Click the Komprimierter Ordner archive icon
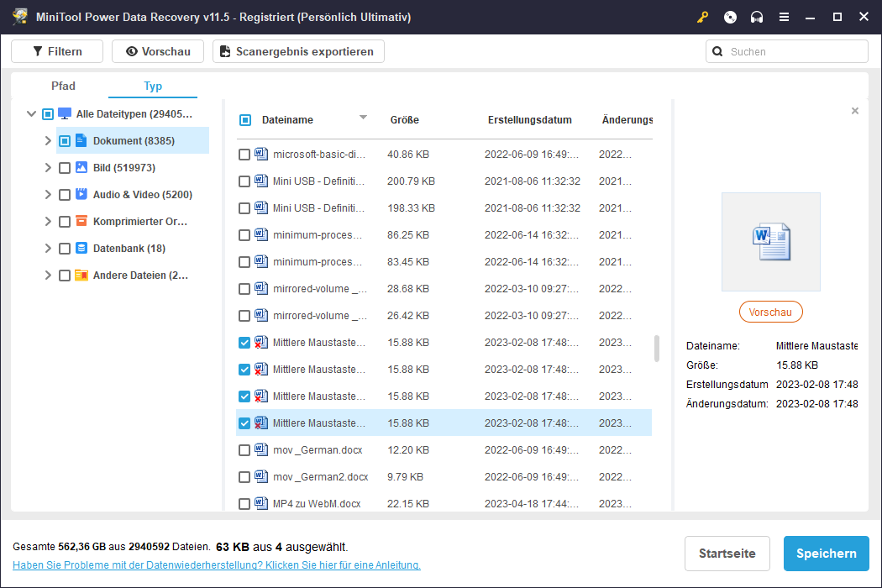This screenshot has height=588, width=882. pyautogui.click(x=81, y=221)
